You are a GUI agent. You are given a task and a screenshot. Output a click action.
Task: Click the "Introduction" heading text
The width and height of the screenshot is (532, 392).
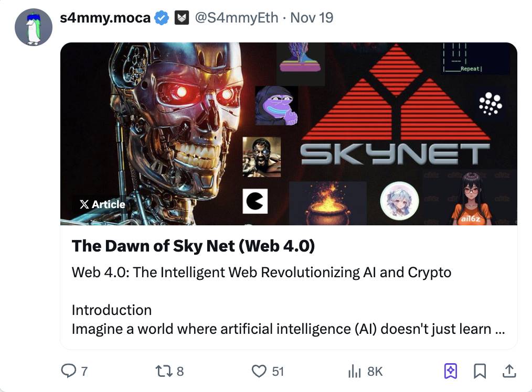tap(111, 310)
